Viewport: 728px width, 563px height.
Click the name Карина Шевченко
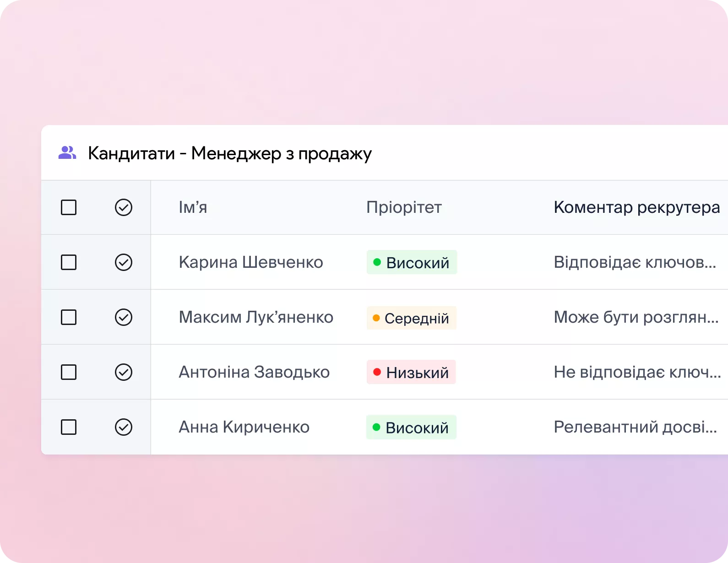pyautogui.click(x=251, y=262)
